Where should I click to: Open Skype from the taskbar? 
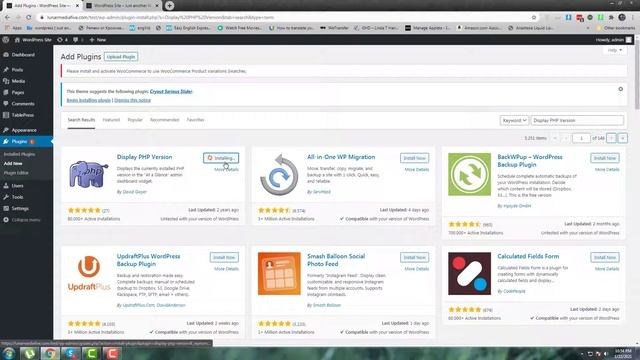coord(71,353)
